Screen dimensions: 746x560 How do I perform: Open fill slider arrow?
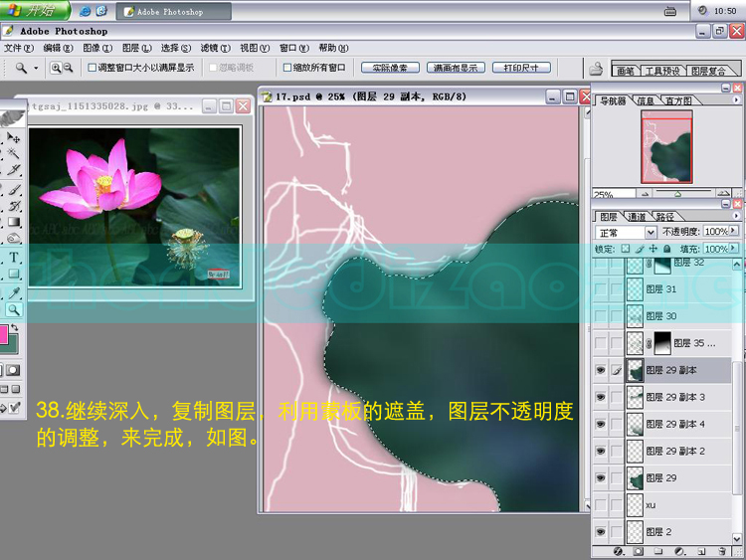734,249
